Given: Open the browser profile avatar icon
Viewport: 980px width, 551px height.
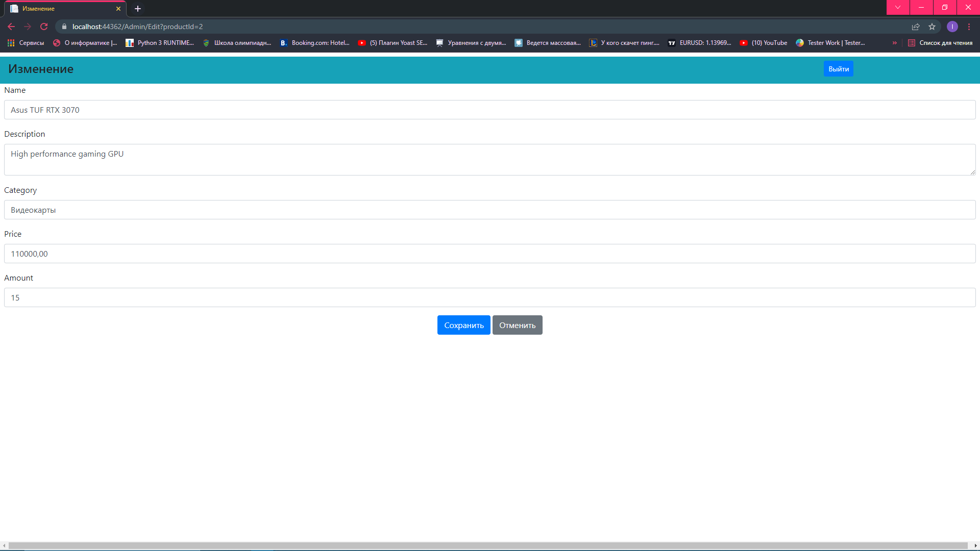Looking at the screenshot, I should coord(952,27).
